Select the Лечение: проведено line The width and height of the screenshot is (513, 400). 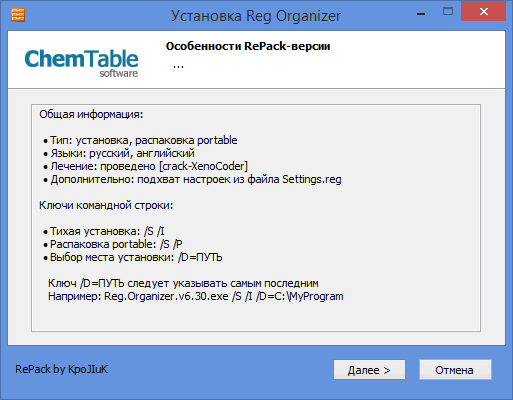(x=146, y=166)
